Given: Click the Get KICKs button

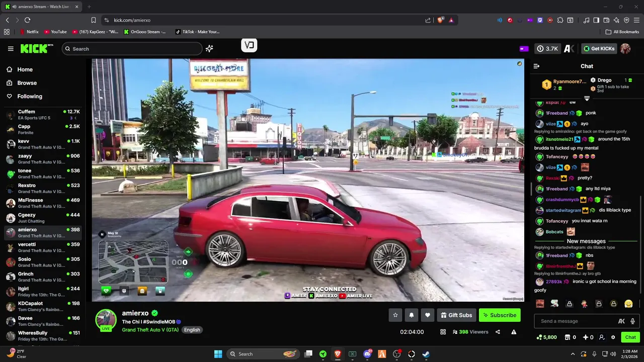Looking at the screenshot, I should click(599, 49).
